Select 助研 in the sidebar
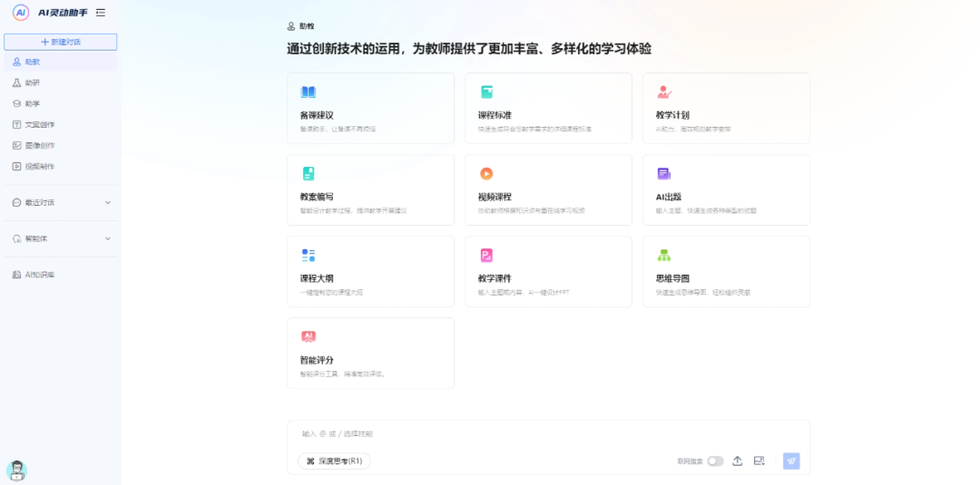Viewport: 980px width, 485px height. click(x=33, y=82)
